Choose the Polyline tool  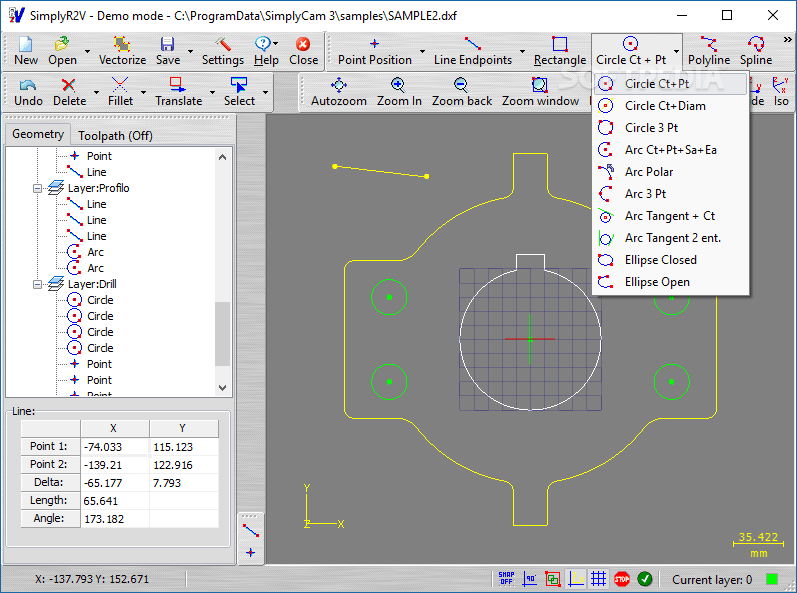[709, 51]
